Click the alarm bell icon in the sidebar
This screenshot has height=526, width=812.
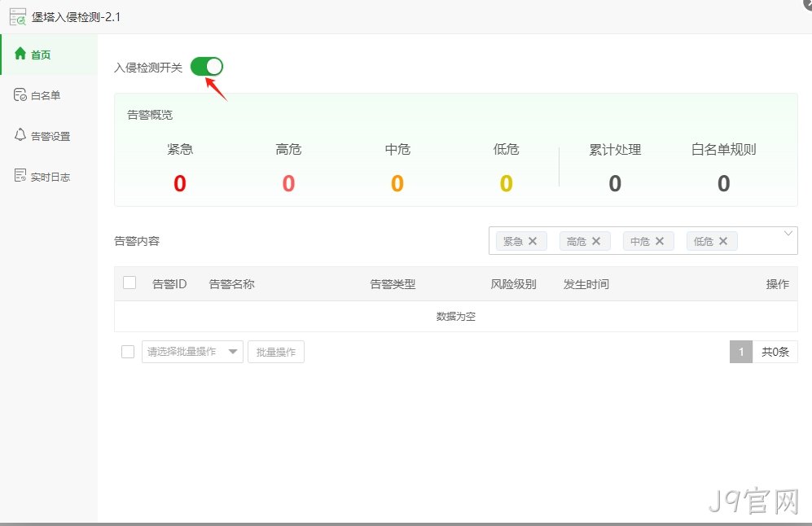click(x=20, y=135)
